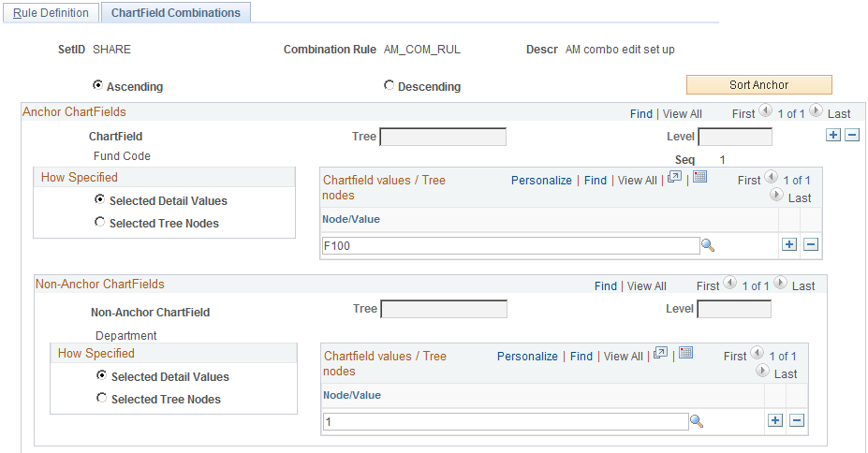Click the Anchor ChartFields Level field
868x453 pixels.
[735, 137]
